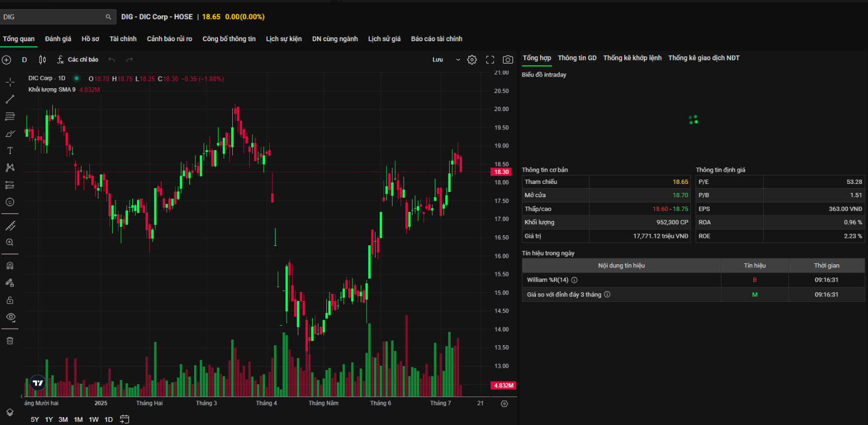868x425 pixels.
Task: Click the 18.30 current price label
Action: pyautogui.click(x=501, y=172)
